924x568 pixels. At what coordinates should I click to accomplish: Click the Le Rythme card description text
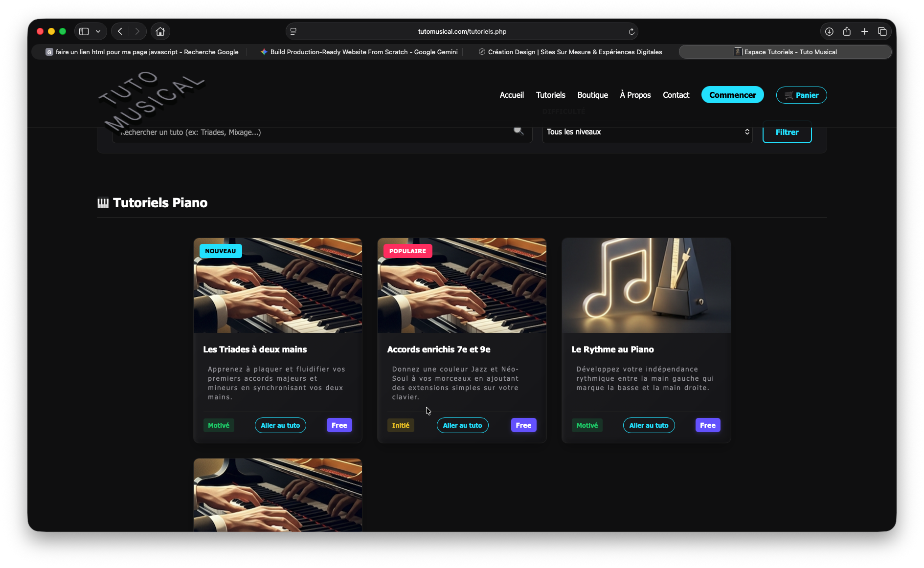coord(645,378)
